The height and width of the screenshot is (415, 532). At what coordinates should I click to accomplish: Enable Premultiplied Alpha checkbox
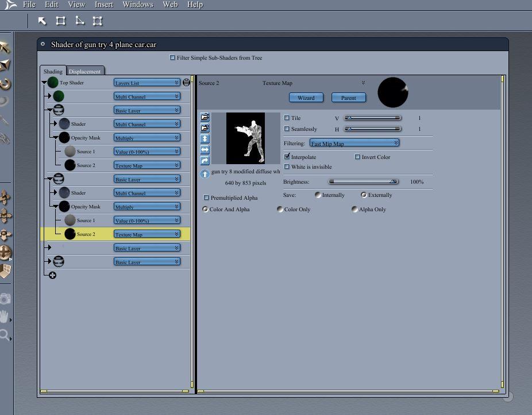(x=206, y=197)
